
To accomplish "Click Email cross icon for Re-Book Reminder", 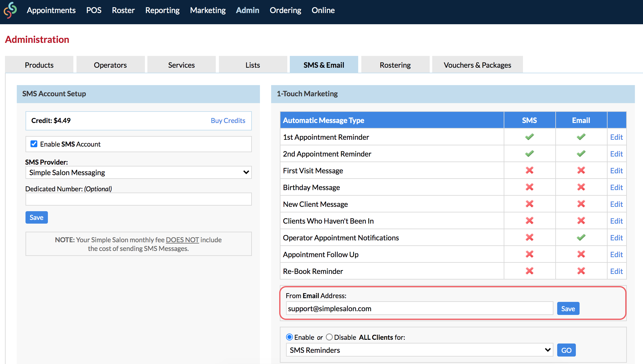I will (581, 271).
